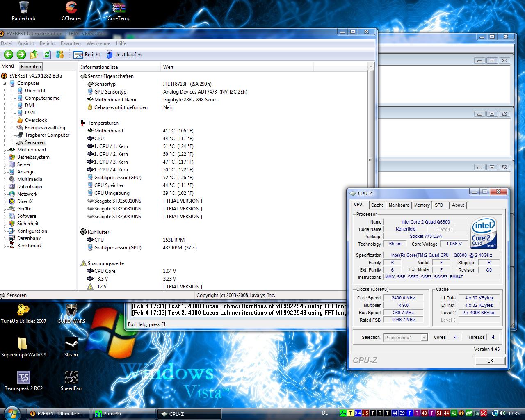Switch to Prime95 in the taskbar
This screenshot has height=420, width=525.
[x=124, y=414]
